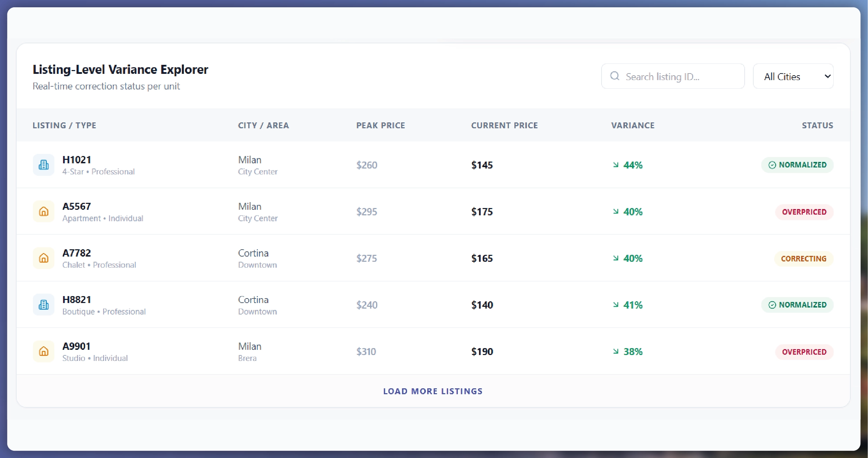Click LOAD MORE LISTINGS
Screen dimensions: 868x458
pos(432,391)
